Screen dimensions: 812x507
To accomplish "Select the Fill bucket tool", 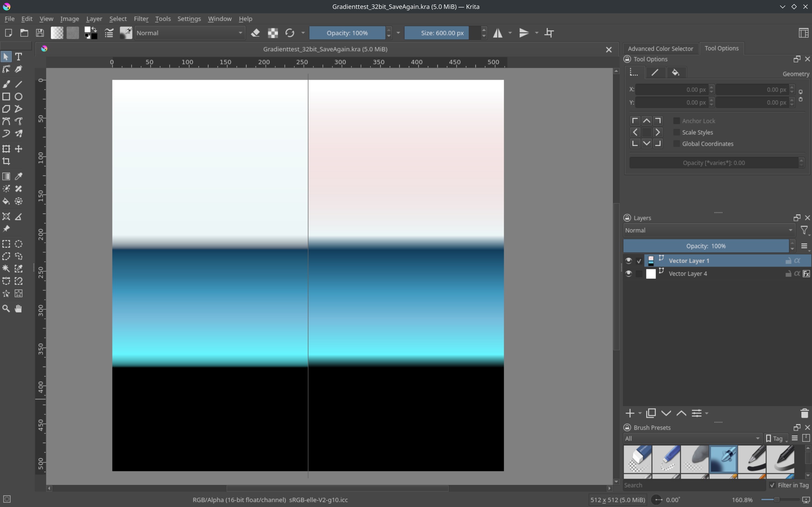I will (x=6, y=201).
